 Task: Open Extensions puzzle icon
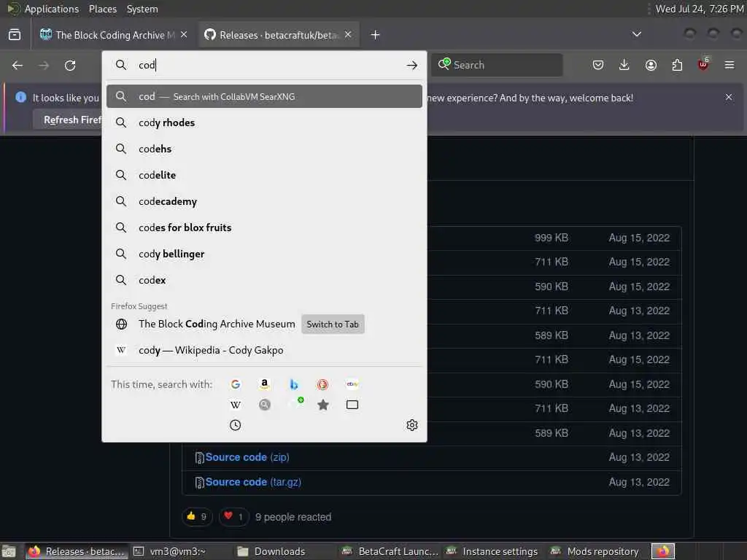[x=677, y=65]
